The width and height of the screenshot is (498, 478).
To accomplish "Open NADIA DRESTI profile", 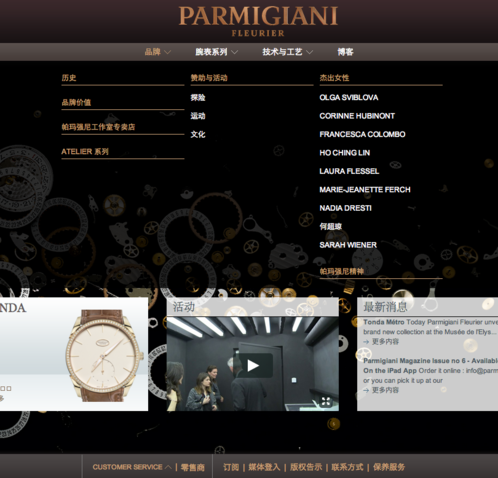I will [x=345, y=208].
